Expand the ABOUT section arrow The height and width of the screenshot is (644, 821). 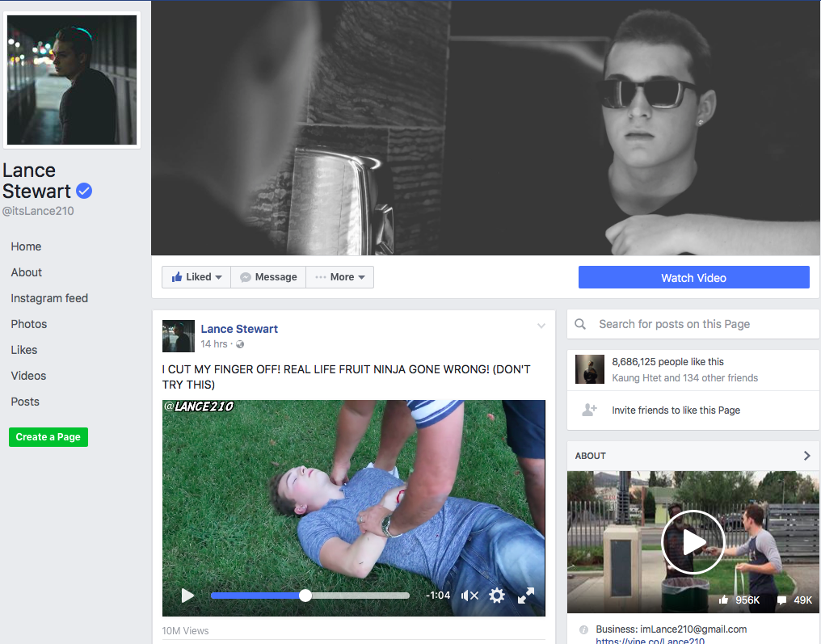point(807,456)
